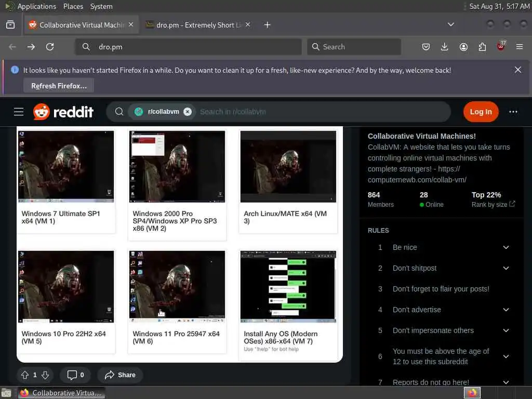Screen dimensions: 532x399
Task: Open Windows 2000 Pro/XP VM 2 thumbnail
Action: (x=177, y=166)
